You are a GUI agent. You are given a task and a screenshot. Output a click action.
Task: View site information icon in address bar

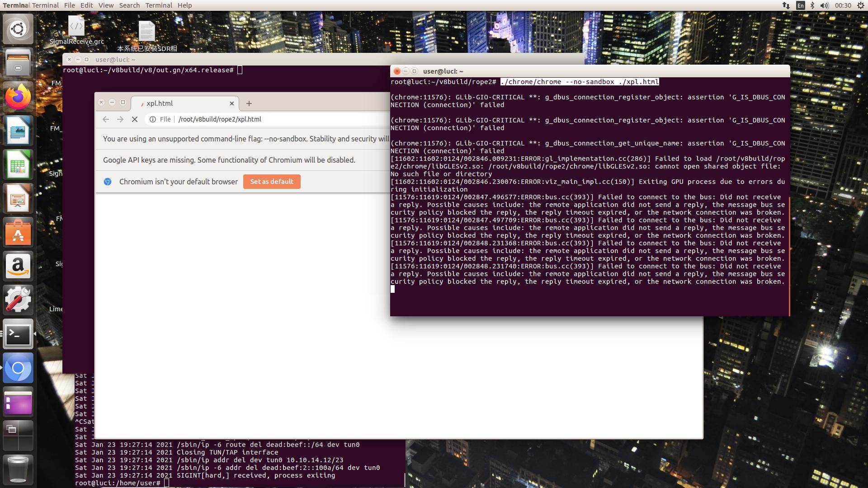(153, 119)
